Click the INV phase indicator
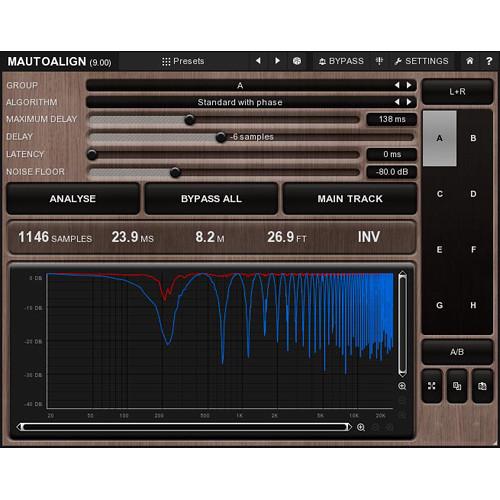The image size is (500, 500). [369, 237]
